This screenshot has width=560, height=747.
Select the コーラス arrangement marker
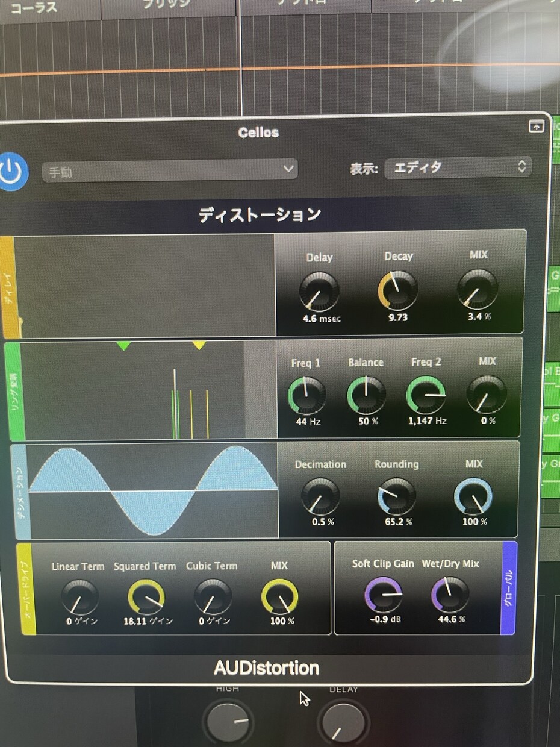coord(34,7)
